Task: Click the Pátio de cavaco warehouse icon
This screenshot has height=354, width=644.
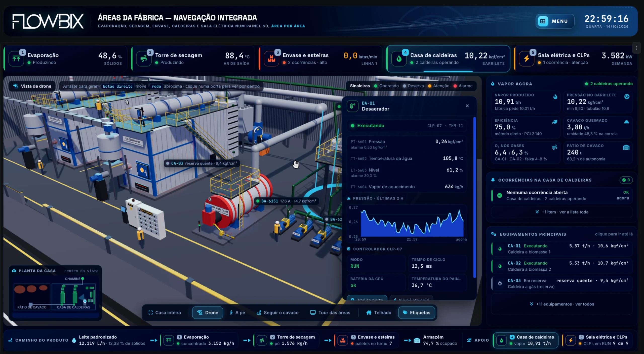Action: pos(626,147)
